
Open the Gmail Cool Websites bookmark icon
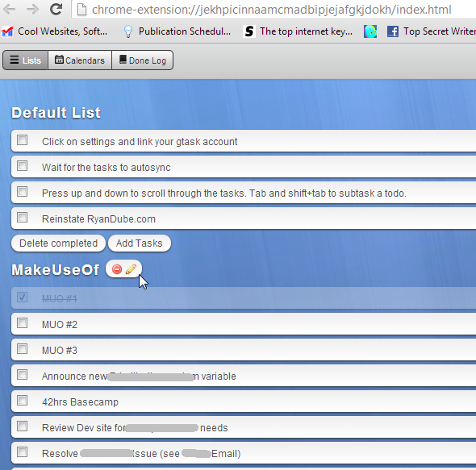point(7,31)
